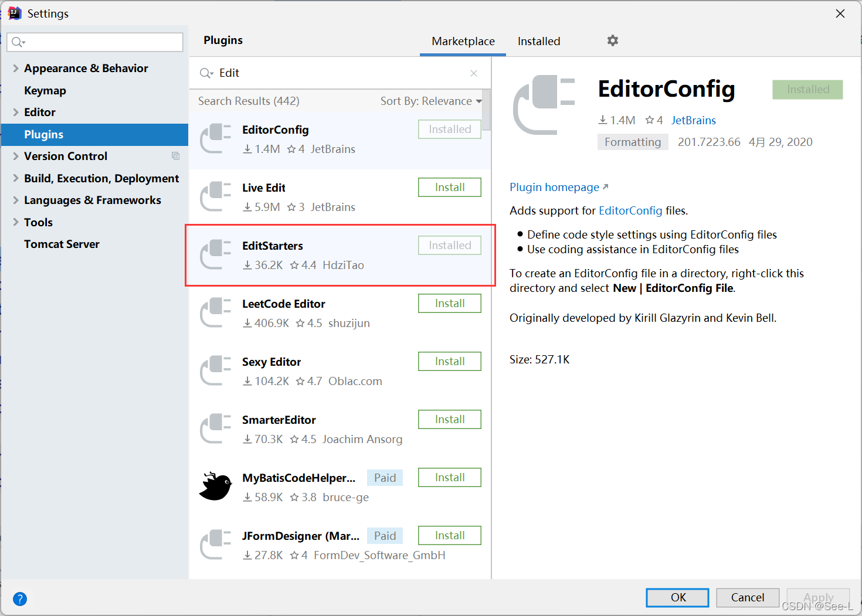
Task: Install the LeetCode Editor plugin
Action: tap(450, 304)
